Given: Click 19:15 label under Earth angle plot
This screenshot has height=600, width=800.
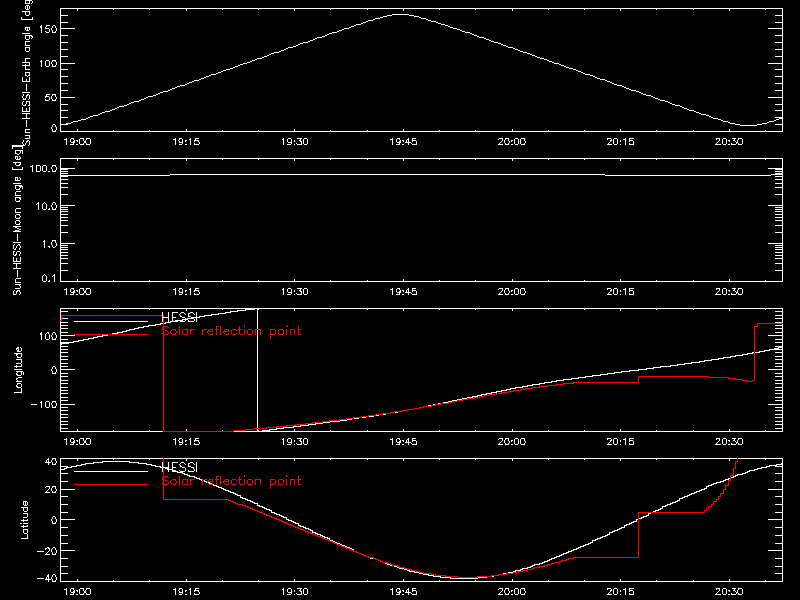Looking at the screenshot, I should (186, 141).
